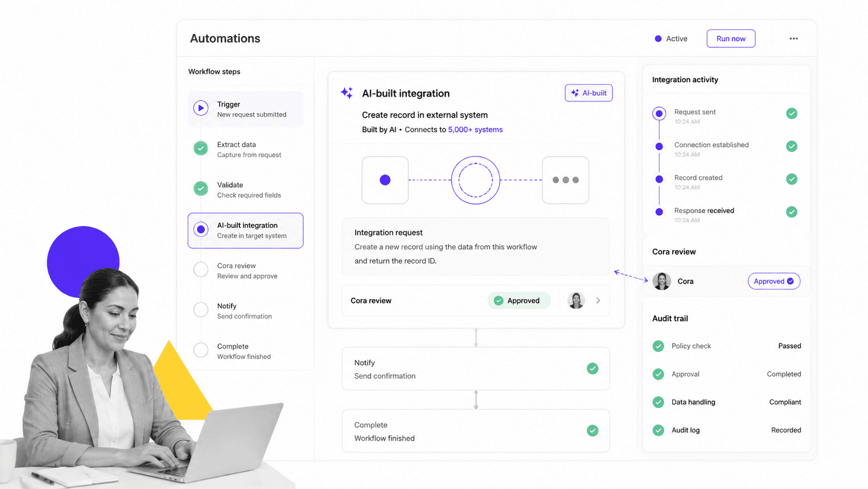Click the Create record in external system text

(x=425, y=115)
